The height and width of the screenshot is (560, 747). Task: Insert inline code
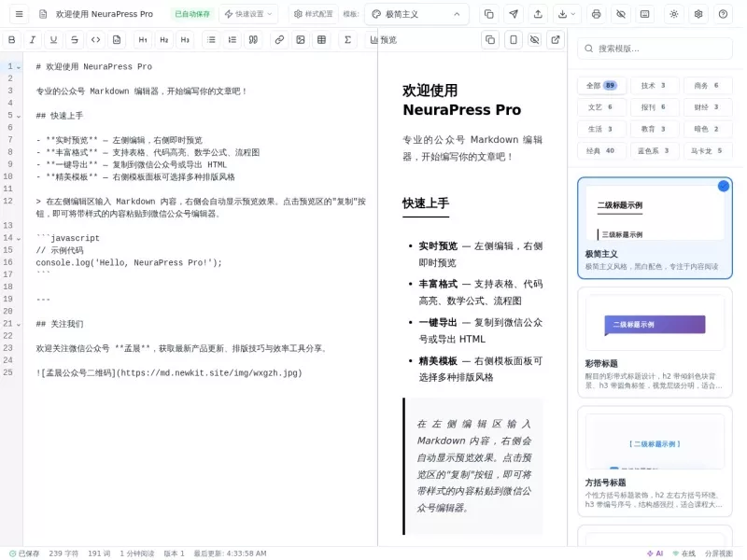96,40
